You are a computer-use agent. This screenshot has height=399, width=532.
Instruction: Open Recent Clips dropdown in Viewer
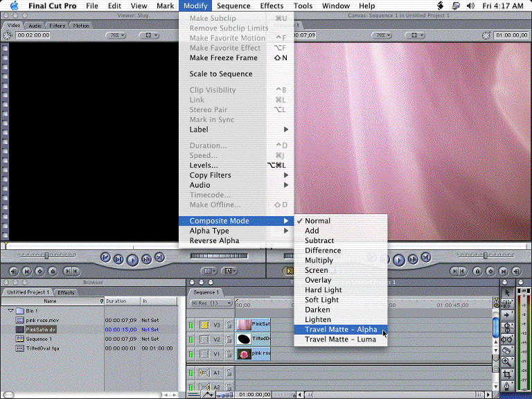(x=209, y=271)
